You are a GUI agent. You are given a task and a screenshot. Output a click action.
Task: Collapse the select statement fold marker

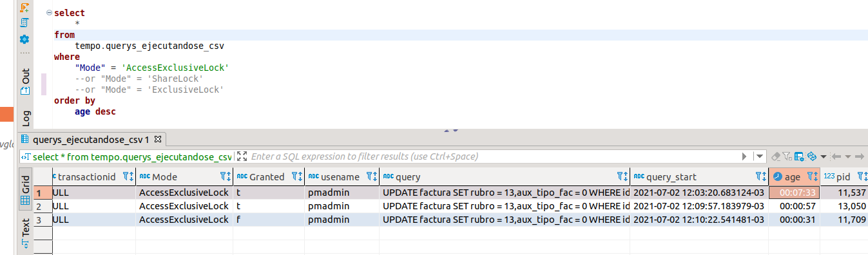[x=50, y=13]
